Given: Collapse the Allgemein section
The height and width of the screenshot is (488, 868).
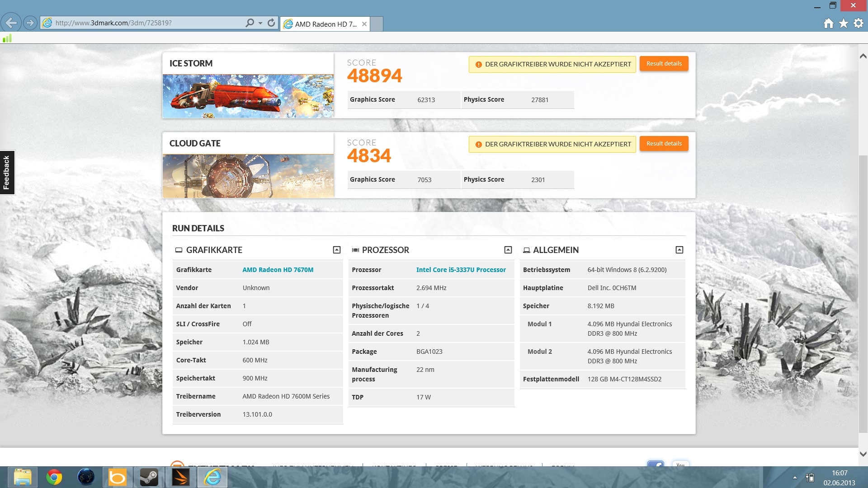Looking at the screenshot, I should 679,250.
